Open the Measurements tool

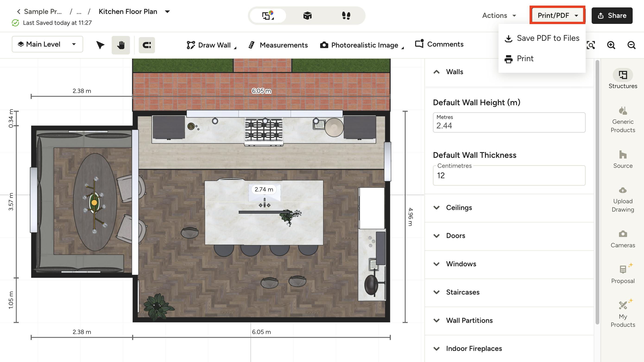click(x=278, y=45)
